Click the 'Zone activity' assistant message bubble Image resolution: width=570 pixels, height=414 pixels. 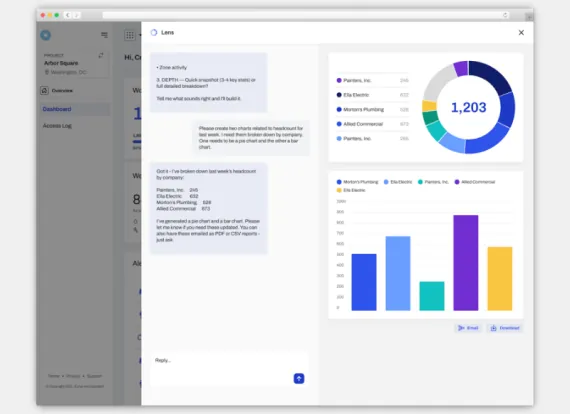coord(209,83)
